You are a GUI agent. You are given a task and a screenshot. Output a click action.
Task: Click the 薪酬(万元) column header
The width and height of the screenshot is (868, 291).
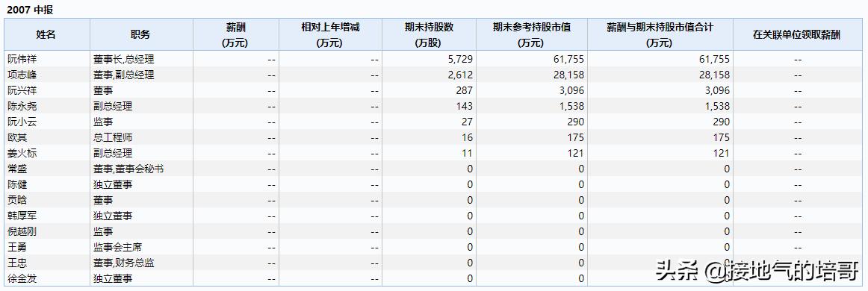tap(236, 34)
